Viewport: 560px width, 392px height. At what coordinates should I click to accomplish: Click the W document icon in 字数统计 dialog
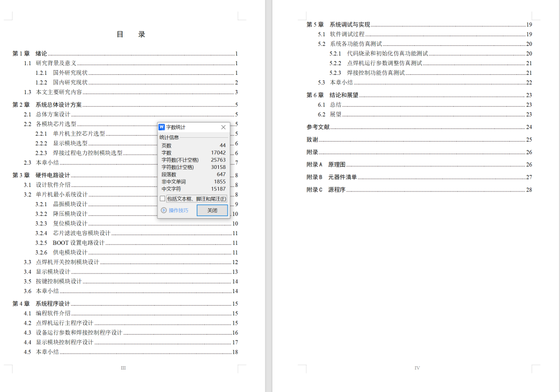click(162, 127)
